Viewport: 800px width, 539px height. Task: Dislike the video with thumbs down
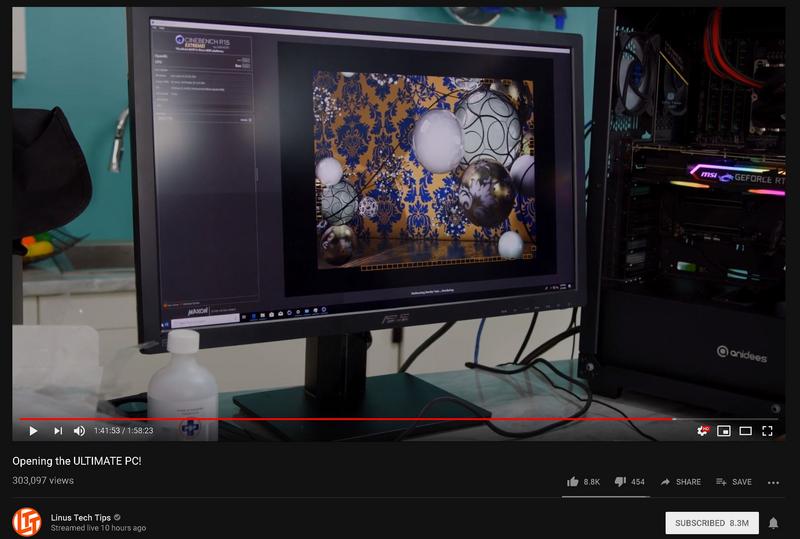point(620,481)
